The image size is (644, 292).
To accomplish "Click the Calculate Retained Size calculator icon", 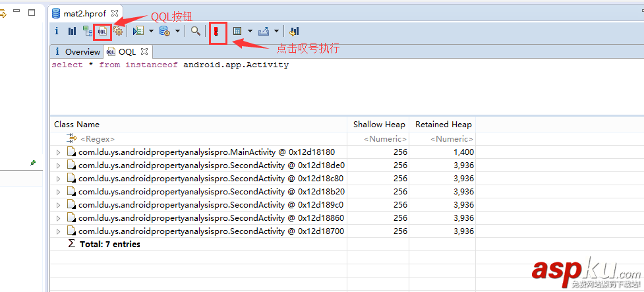I will pos(237,31).
